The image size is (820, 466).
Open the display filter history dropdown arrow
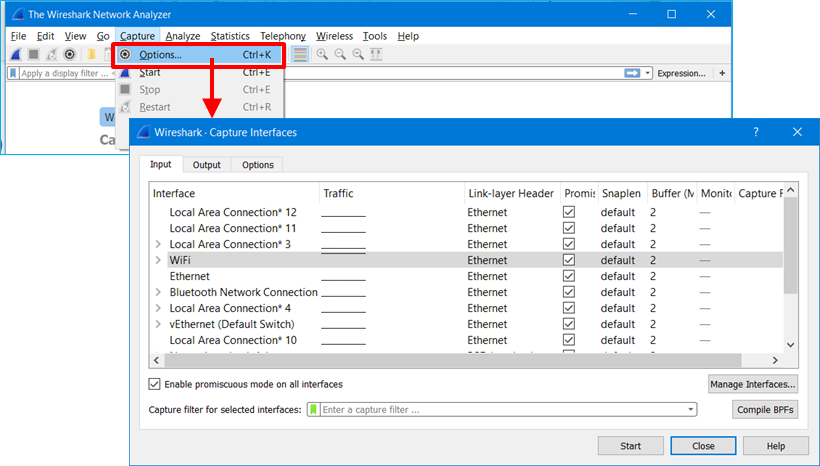pos(647,73)
